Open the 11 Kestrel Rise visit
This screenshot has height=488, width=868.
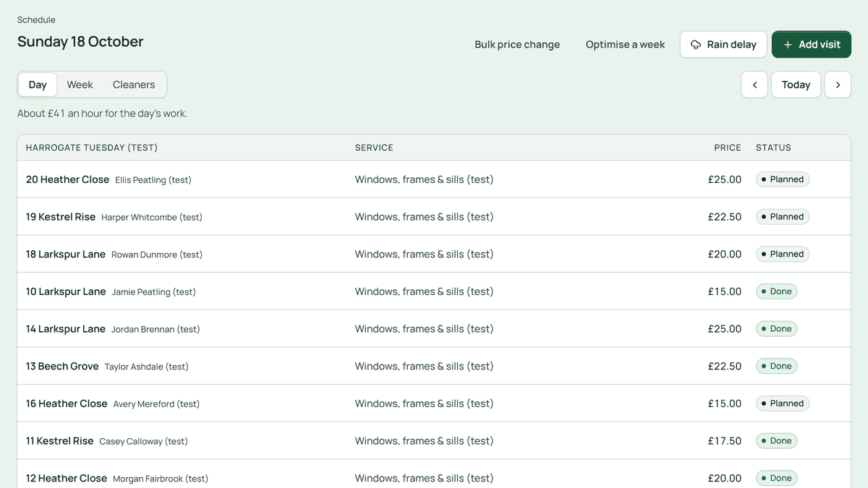pyautogui.click(x=434, y=441)
